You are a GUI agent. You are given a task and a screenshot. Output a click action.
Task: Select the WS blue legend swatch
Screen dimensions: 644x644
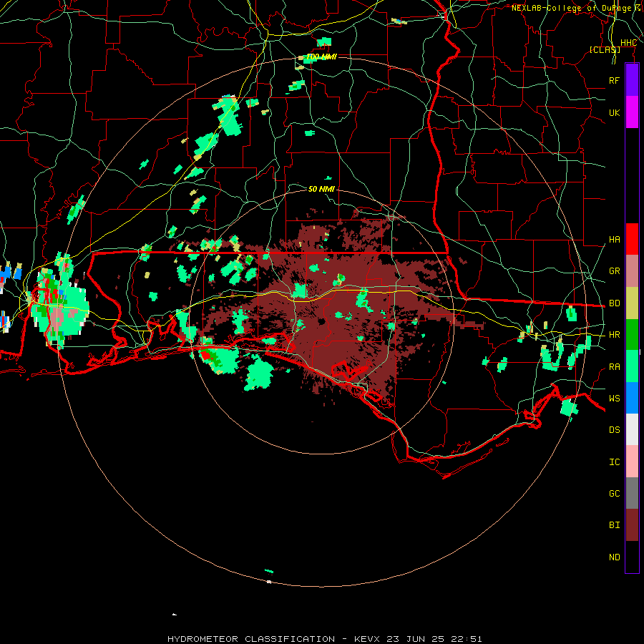pyautogui.click(x=632, y=398)
